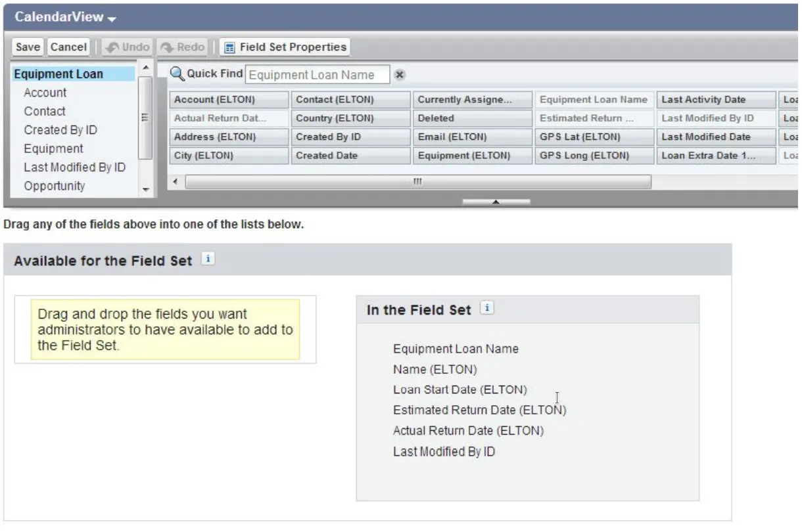
Task: Clear Quick Find with the x icon
Action: 399,75
